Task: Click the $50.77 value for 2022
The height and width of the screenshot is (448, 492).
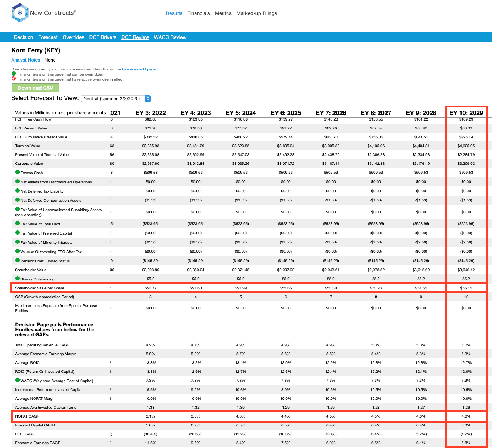Action: (x=151, y=288)
